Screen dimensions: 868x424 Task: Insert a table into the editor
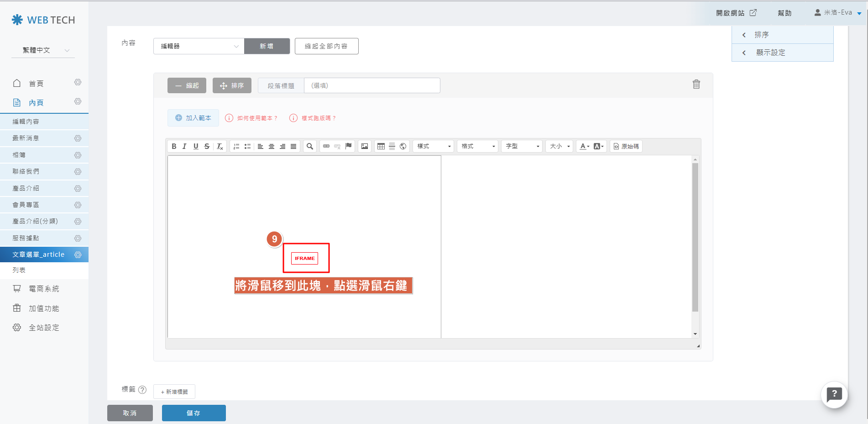click(381, 146)
